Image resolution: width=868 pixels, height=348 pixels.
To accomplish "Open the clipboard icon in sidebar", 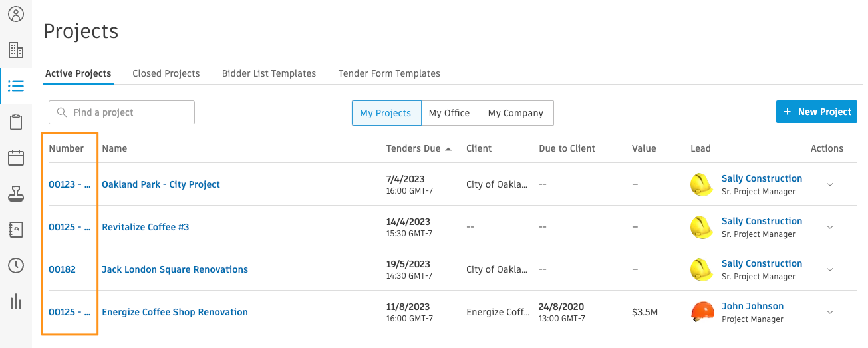I will click(x=16, y=122).
